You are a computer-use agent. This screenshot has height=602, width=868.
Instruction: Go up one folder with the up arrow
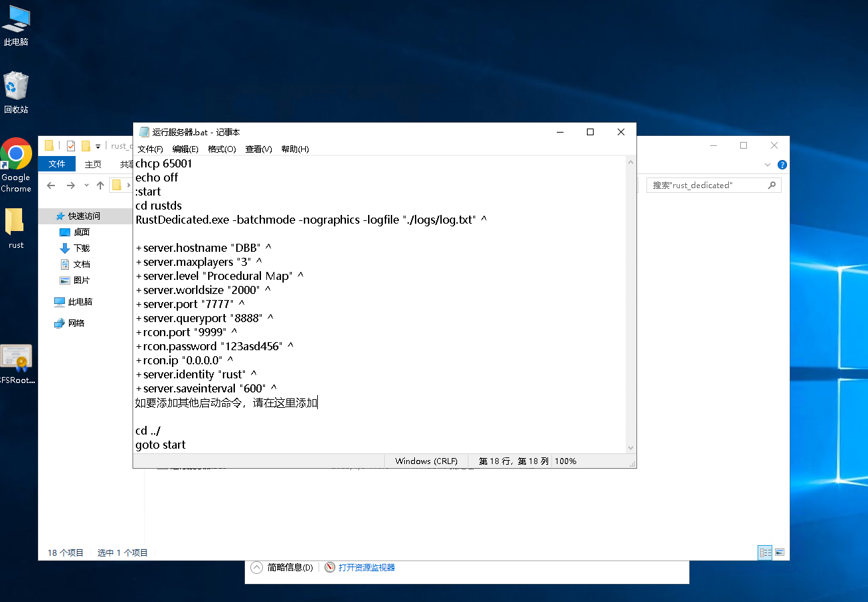[x=100, y=185]
